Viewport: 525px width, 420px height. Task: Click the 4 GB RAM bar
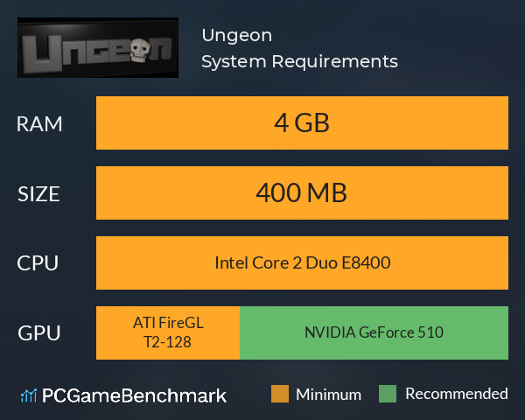(x=302, y=122)
